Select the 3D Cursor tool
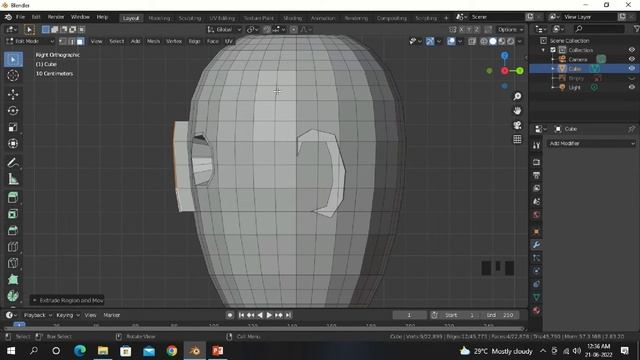640x360 pixels. [x=13, y=76]
